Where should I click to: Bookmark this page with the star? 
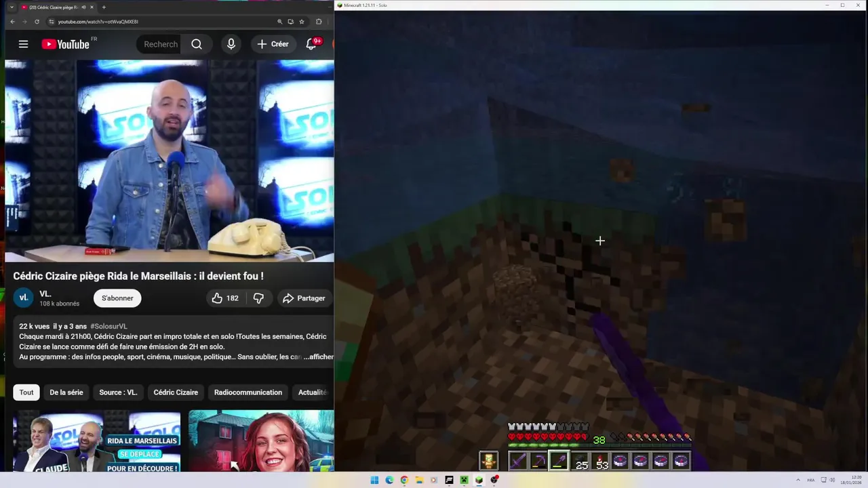click(302, 22)
